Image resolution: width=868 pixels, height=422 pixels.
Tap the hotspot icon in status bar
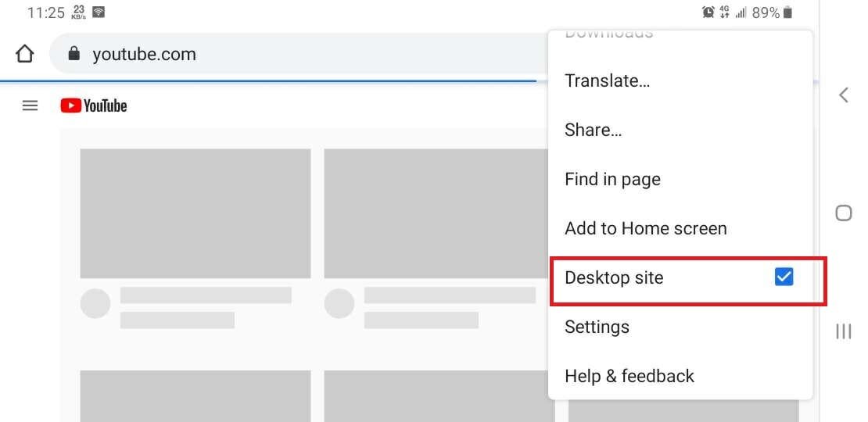coord(99,13)
